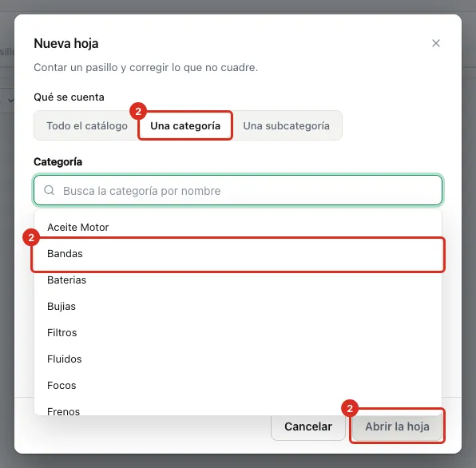Screen dimensions: 476x468
Task: Cancel the new sheet dialog
Action: [x=308, y=426]
